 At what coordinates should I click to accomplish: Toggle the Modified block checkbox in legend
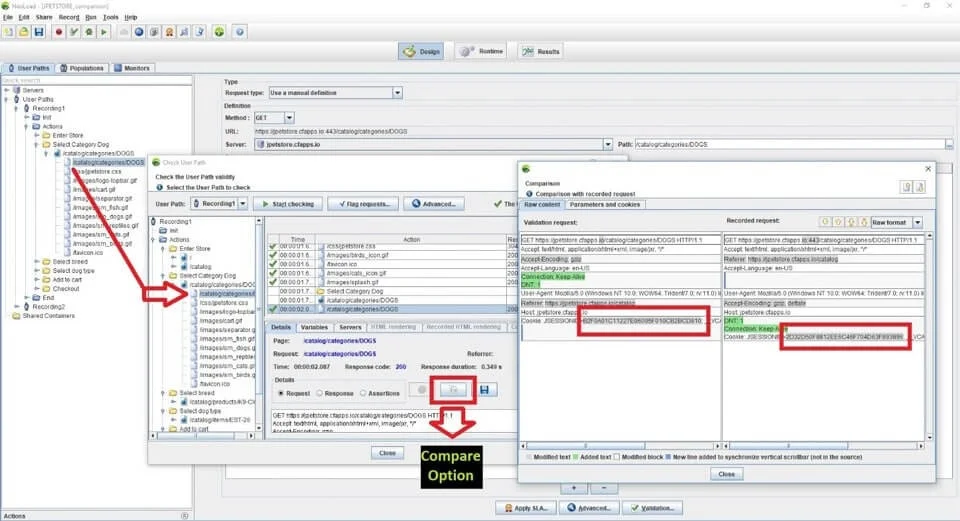click(617, 457)
